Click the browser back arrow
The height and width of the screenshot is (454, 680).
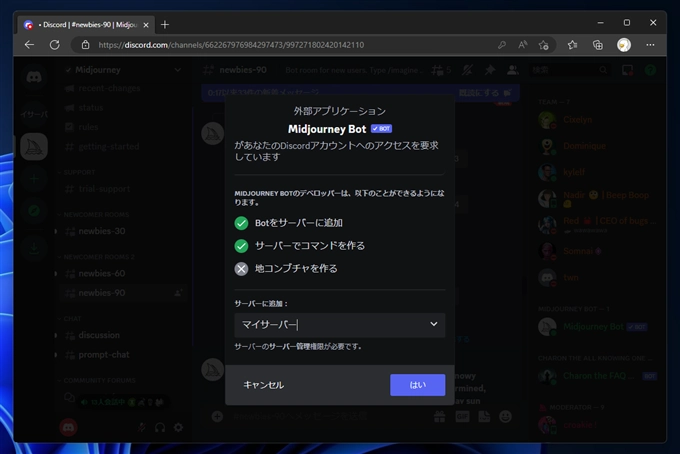point(29,45)
